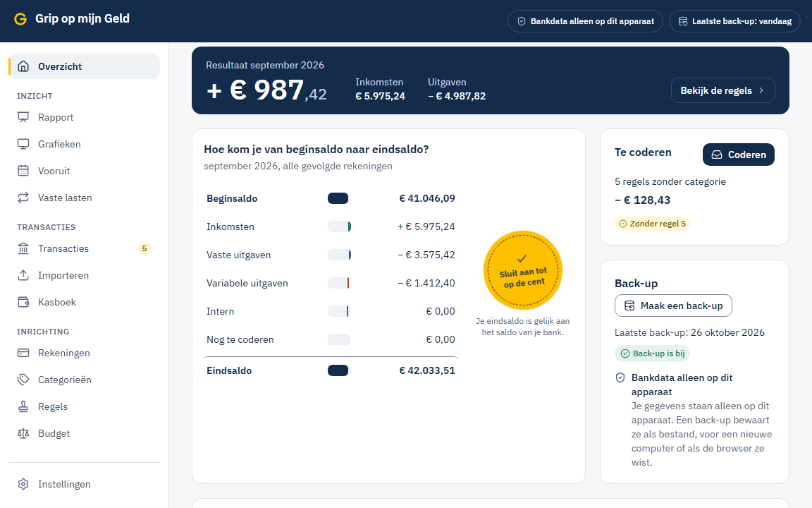This screenshot has width=812, height=508.
Task: Click the Grip op mijn Geld title
Action: [x=82, y=18]
